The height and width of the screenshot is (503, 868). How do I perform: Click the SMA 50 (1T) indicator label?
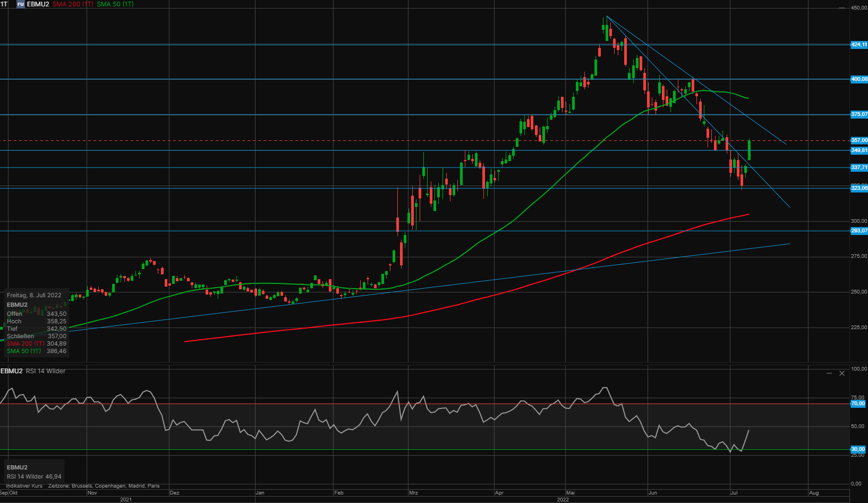point(115,4)
